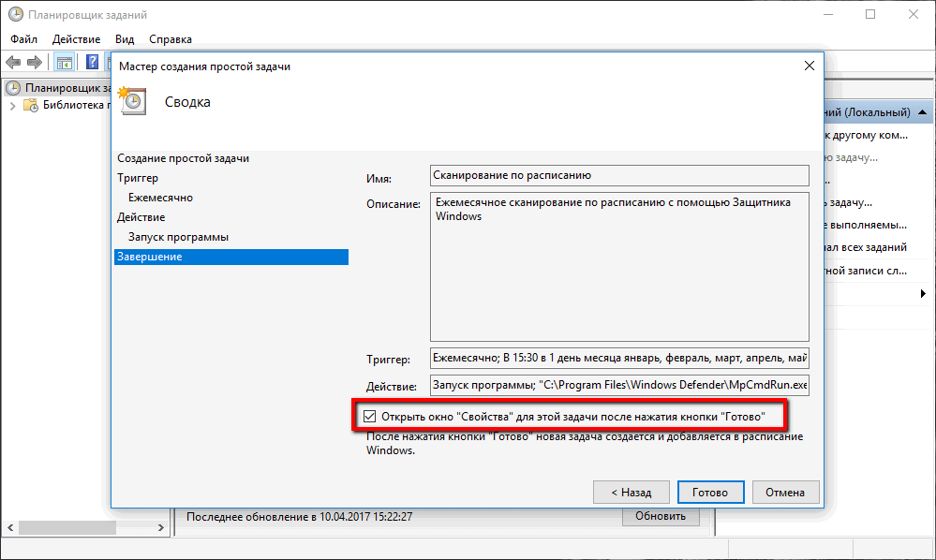Click the < Назад button
The height and width of the screenshot is (560, 936).
coord(631,492)
